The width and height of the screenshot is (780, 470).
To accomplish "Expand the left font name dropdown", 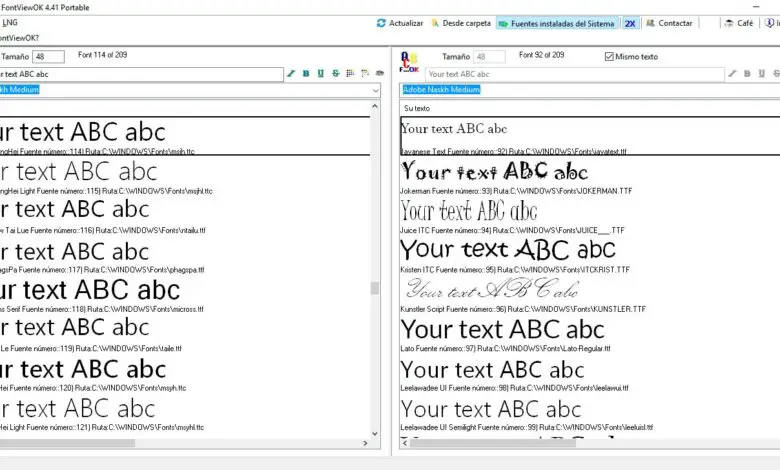I will [375, 90].
